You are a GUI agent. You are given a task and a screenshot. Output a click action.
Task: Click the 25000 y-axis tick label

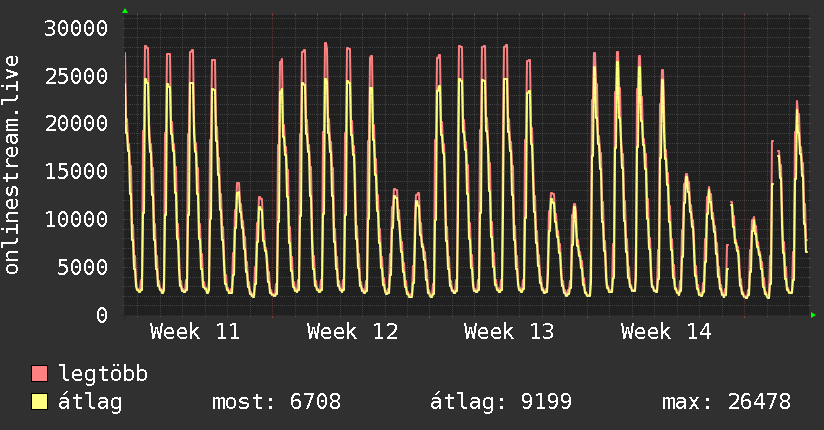coord(78,76)
